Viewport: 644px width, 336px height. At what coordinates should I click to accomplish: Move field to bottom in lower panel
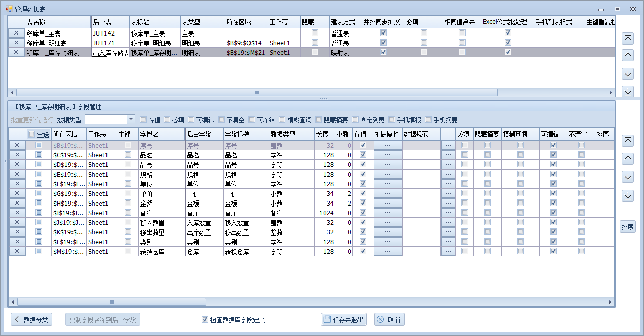(628, 196)
